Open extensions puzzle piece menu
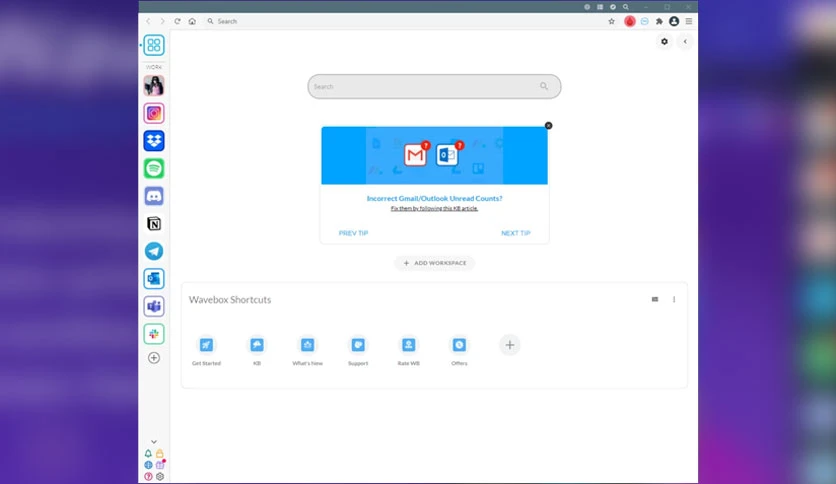836x484 pixels. [659, 21]
